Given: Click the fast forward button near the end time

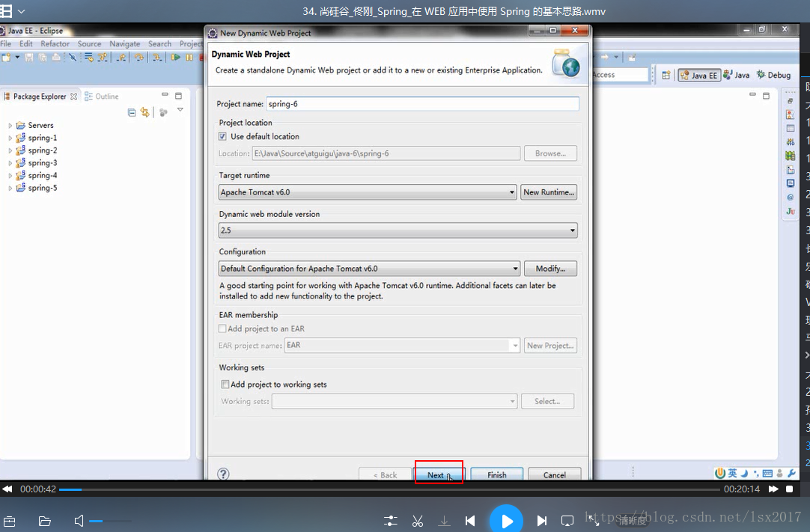Looking at the screenshot, I should point(773,489).
